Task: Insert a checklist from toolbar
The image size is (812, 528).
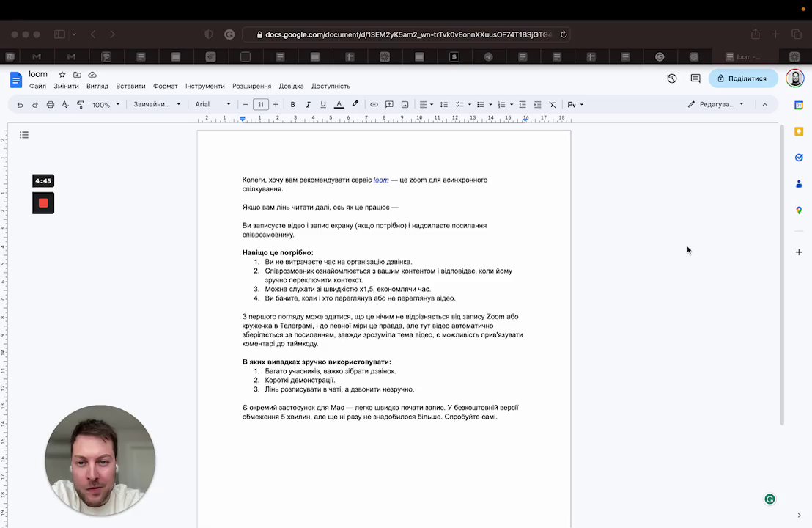Action: click(459, 105)
